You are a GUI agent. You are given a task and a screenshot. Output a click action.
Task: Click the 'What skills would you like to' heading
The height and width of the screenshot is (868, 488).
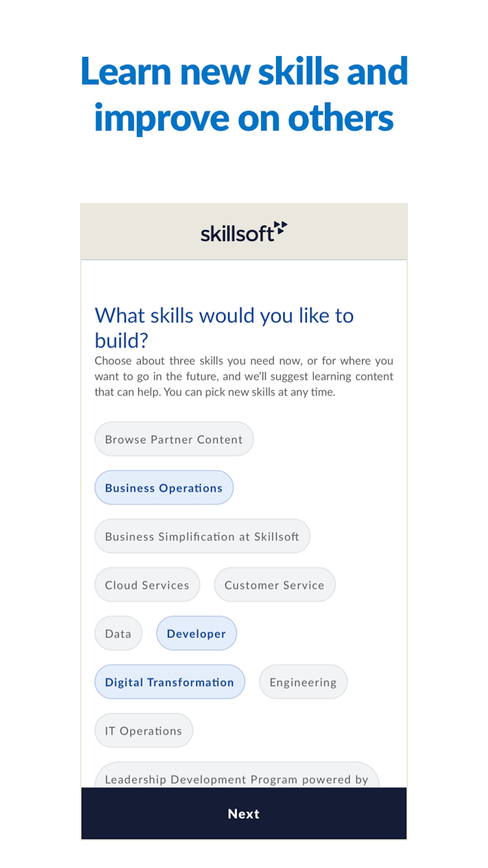[x=224, y=316]
